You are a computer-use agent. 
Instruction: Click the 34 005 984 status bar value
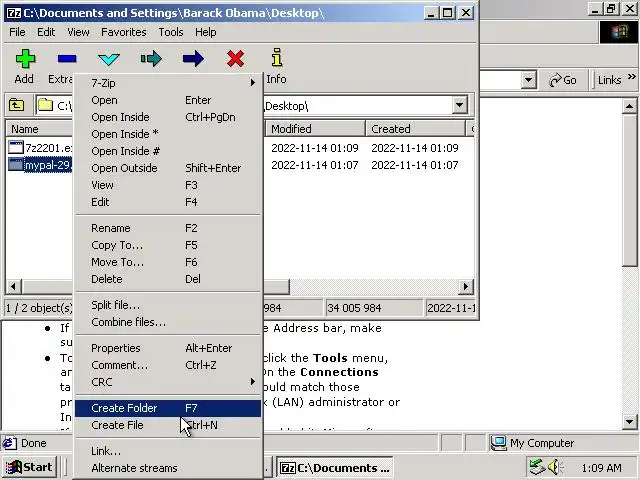pyautogui.click(x=354, y=308)
